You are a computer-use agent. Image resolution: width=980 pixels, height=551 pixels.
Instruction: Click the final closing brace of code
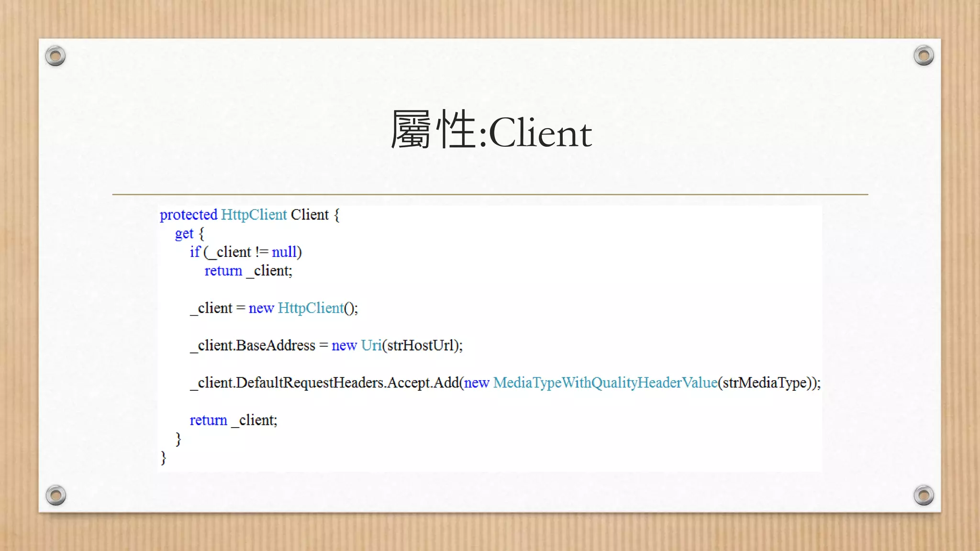tap(163, 458)
